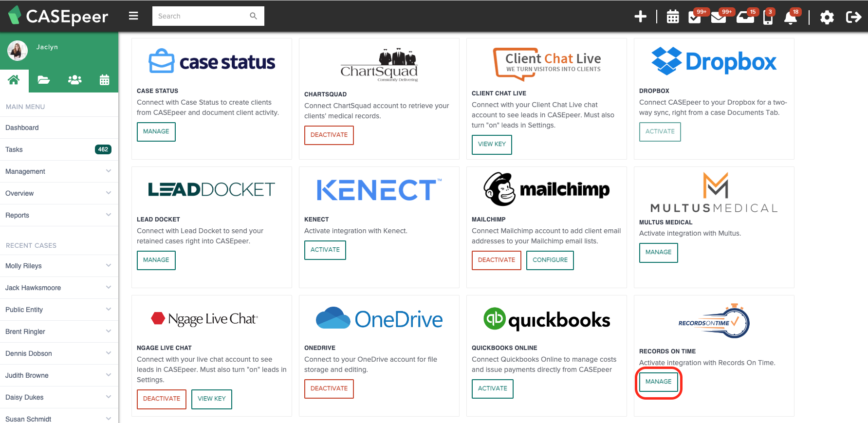Image resolution: width=868 pixels, height=423 pixels.
Task: Click the Client Chat Live logo
Action: point(547,64)
